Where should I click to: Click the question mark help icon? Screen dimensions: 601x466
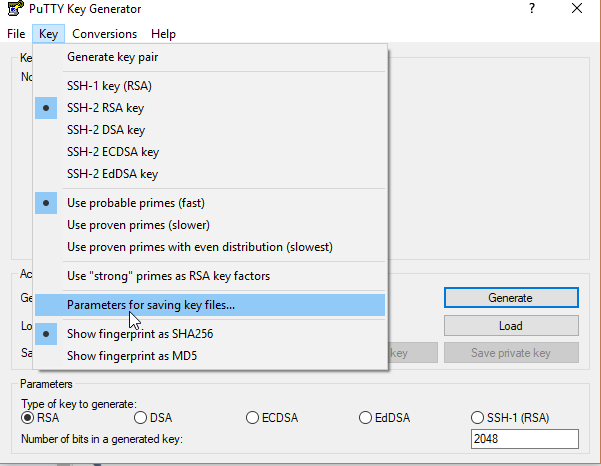532,8
